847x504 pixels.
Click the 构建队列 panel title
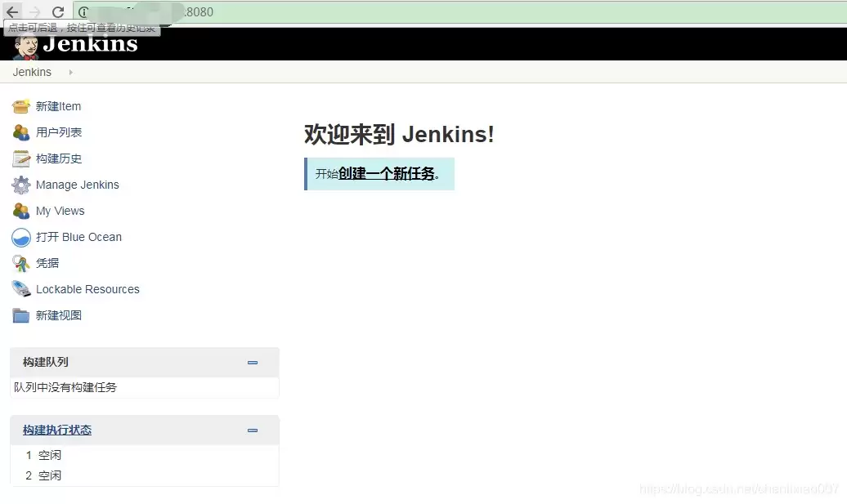click(x=46, y=362)
